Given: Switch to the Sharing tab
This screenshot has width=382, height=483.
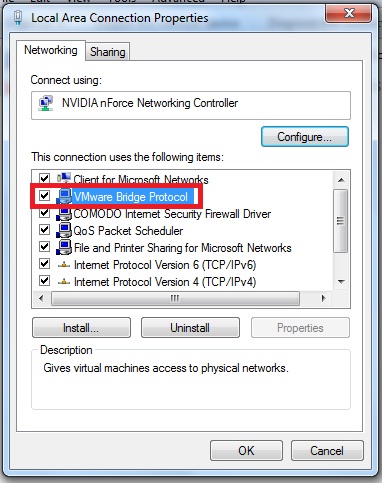Looking at the screenshot, I should (x=108, y=52).
